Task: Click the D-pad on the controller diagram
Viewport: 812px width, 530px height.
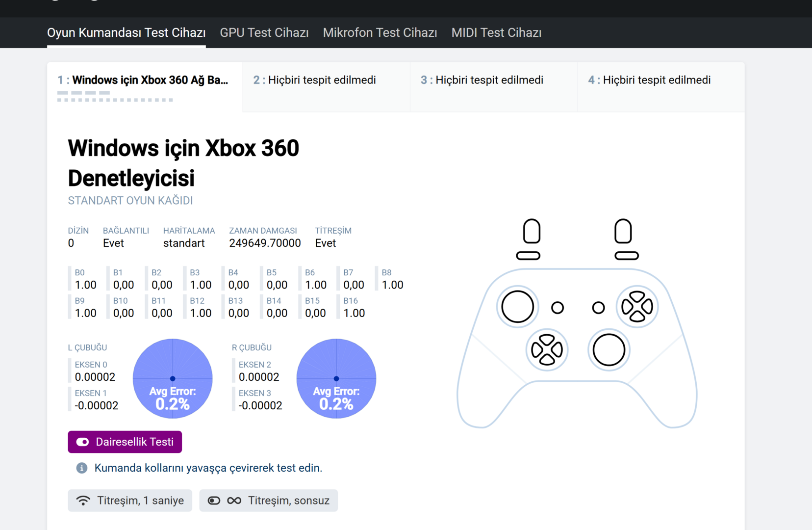Action: (547, 350)
